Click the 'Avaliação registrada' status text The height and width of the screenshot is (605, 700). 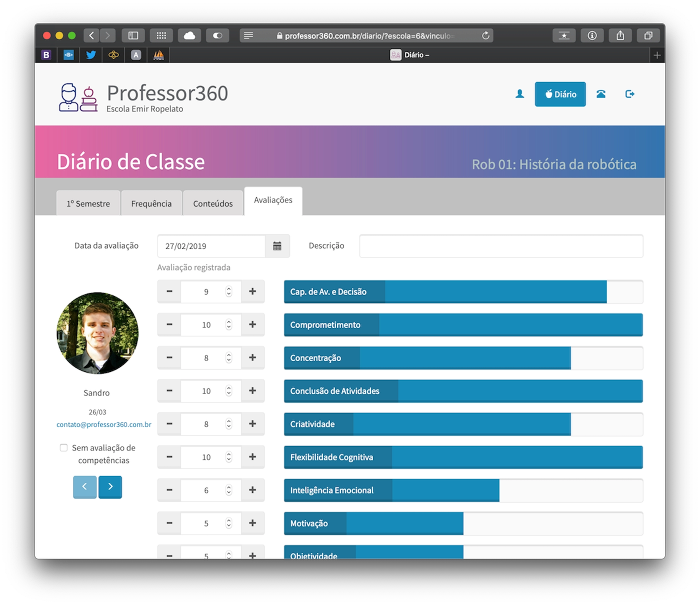[194, 267]
